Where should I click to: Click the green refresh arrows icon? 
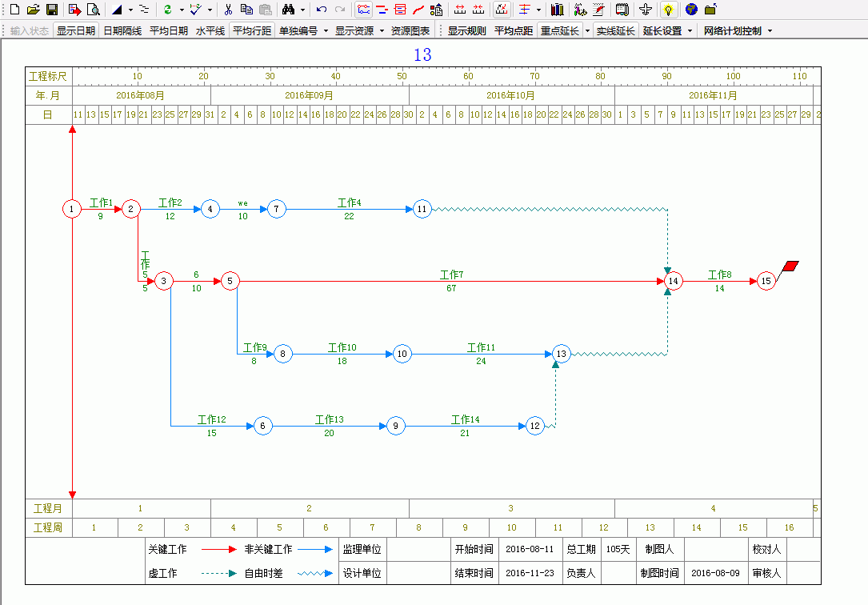point(168,10)
